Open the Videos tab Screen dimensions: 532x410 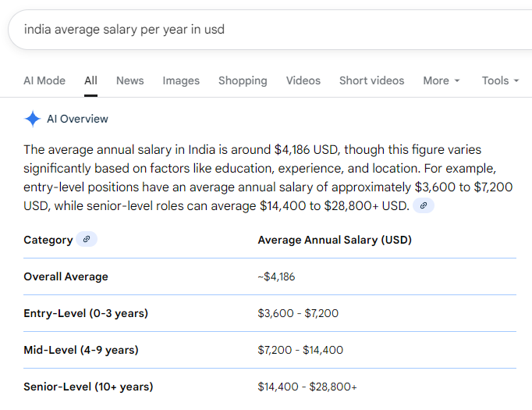point(303,80)
